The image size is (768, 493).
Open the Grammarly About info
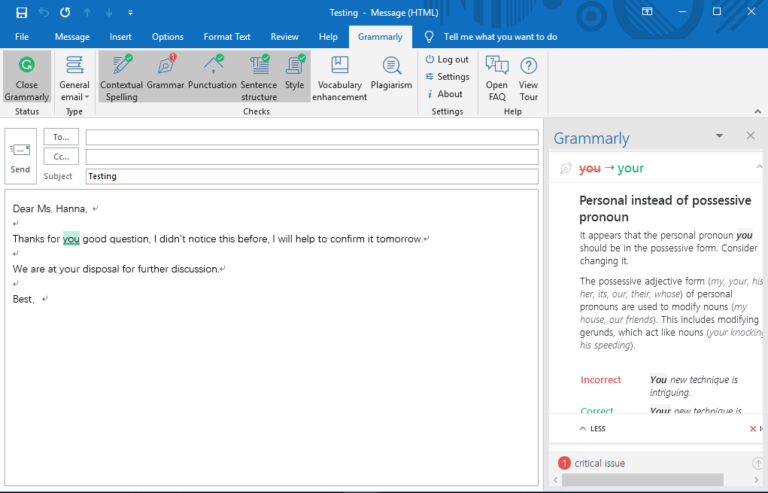point(445,94)
